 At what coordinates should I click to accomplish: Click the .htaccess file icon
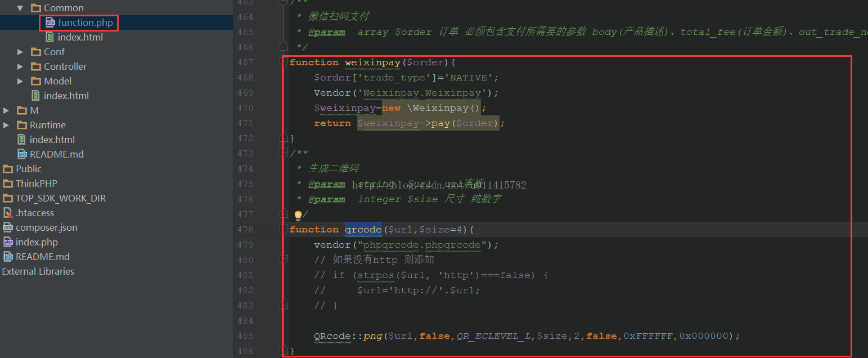pyautogui.click(x=8, y=213)
